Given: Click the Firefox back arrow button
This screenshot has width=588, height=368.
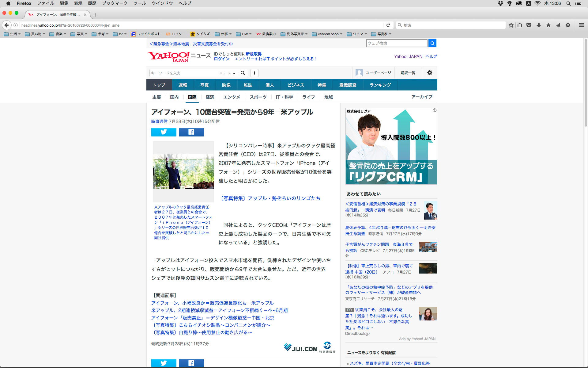Looking at the screenshot, I should pyautogui.click(x=6, y=25).
